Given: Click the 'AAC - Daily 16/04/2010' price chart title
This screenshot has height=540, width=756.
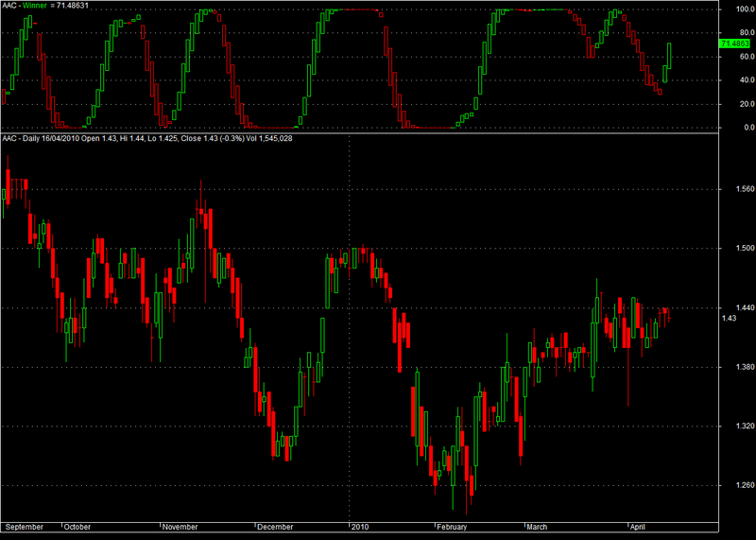Looking at the screenshot, I should pos(147,138).
